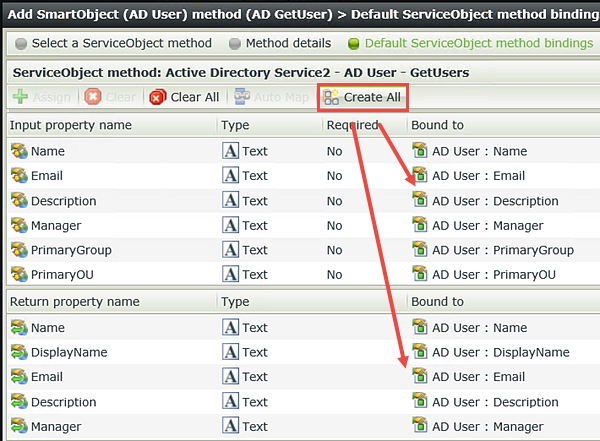
Task: Click the disabled Clear toolbar button
Action: click(110, 97)
